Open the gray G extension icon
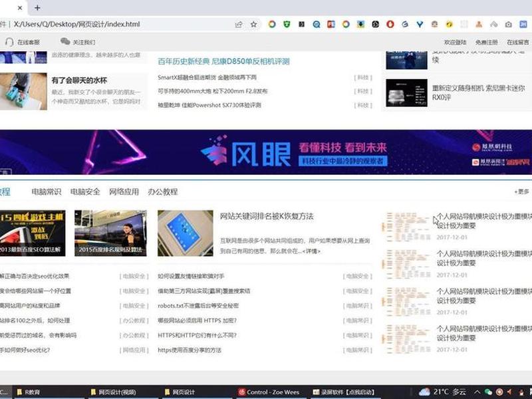Viewport: 532px width, 399px height. coord(405,24)
